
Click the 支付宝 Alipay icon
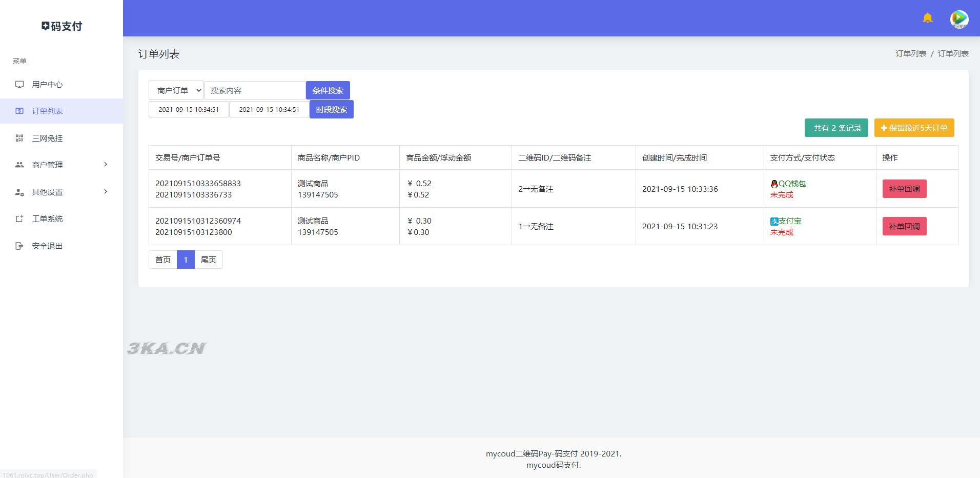point(774,221)
